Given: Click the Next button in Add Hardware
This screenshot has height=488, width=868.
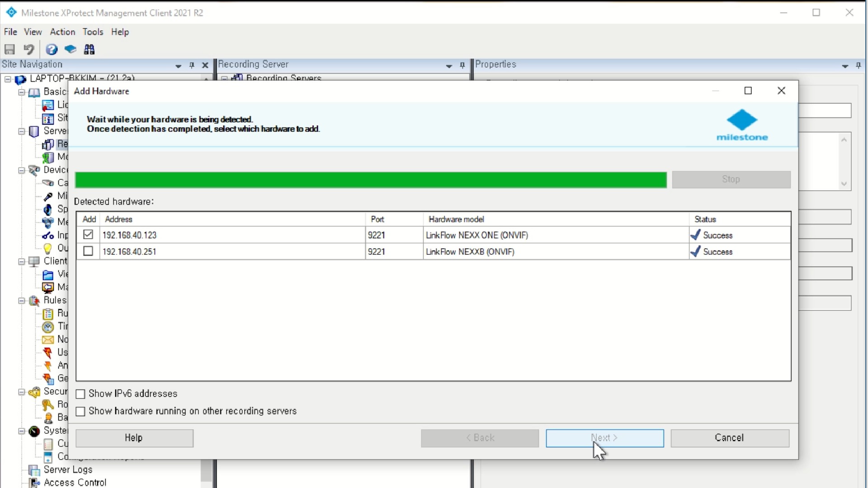Looking at the screenshot, I should 605,438.
